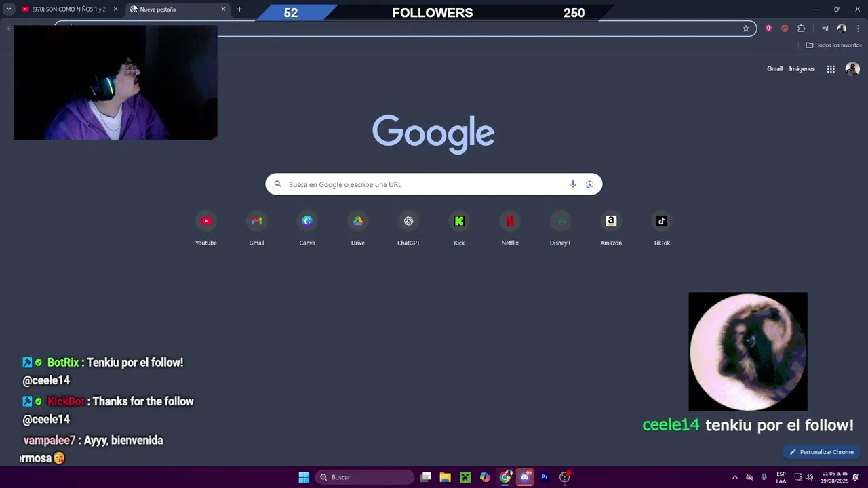Open the Drive shortcut tile
Screen dimensions: 868x488
(358, 228)
